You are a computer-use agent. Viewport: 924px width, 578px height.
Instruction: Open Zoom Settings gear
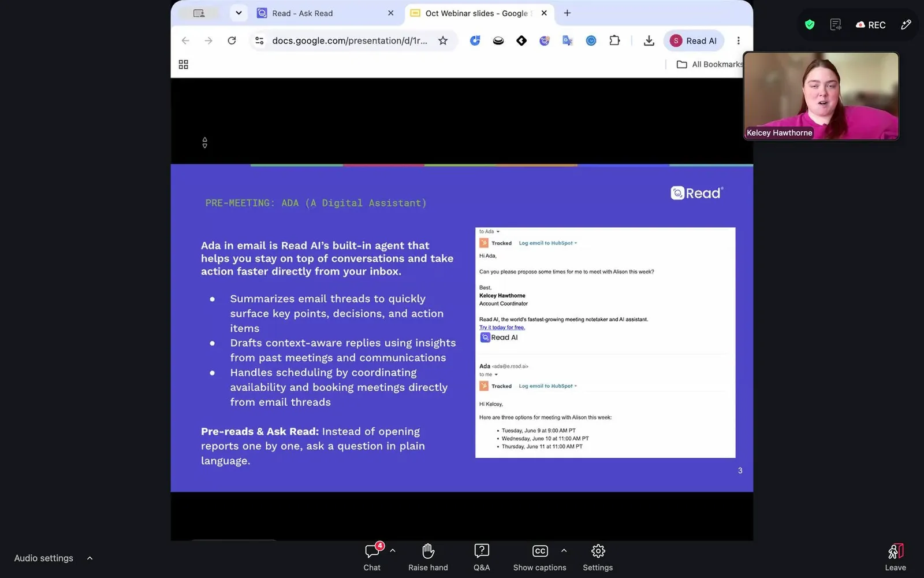598,557
